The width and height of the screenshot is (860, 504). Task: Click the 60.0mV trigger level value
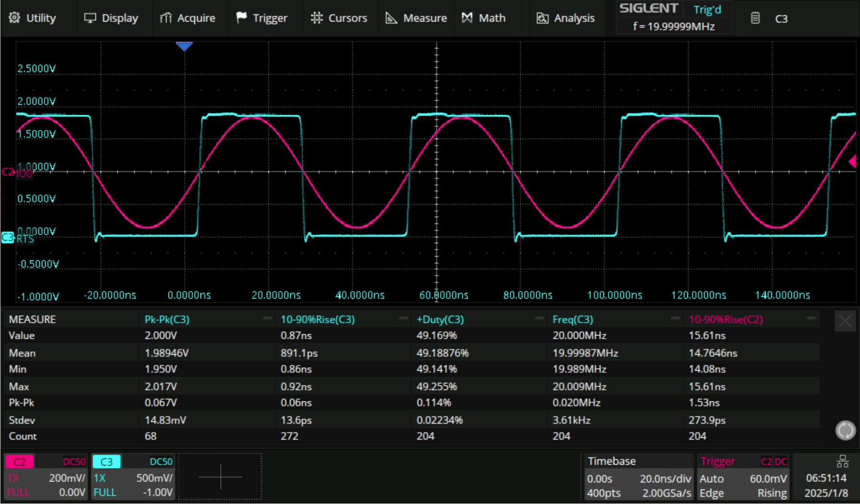click(768, 479)
